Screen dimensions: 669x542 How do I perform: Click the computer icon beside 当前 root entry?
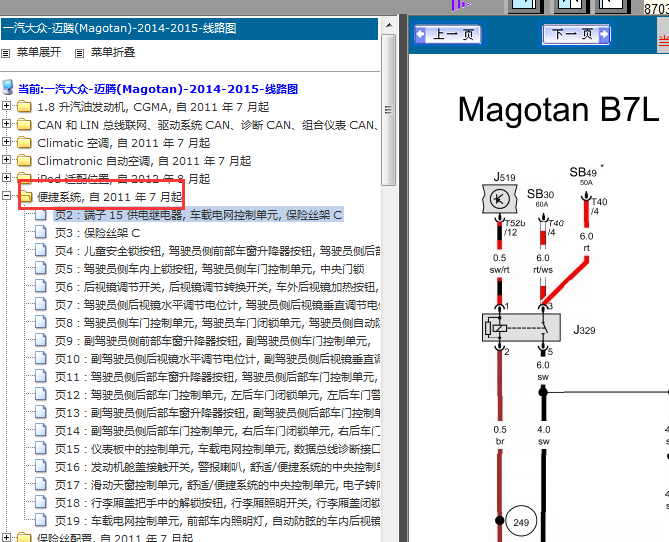point(8,87)
